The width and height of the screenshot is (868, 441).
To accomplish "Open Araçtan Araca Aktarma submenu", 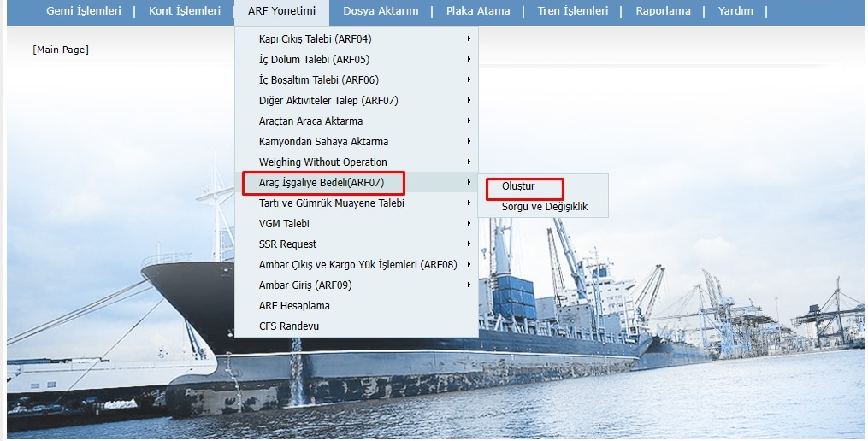I will coord(310,121).
